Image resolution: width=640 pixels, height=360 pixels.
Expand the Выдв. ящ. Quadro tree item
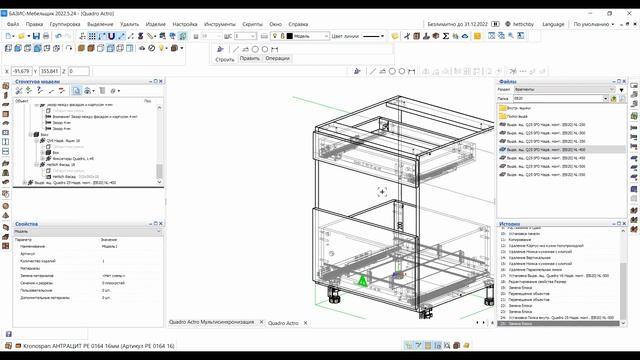coord(24,182)
